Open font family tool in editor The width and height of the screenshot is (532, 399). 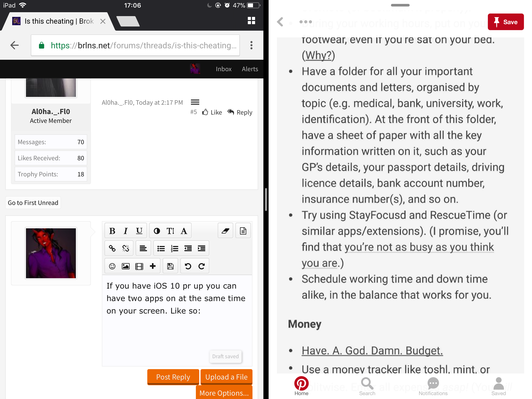pos(184,231)
